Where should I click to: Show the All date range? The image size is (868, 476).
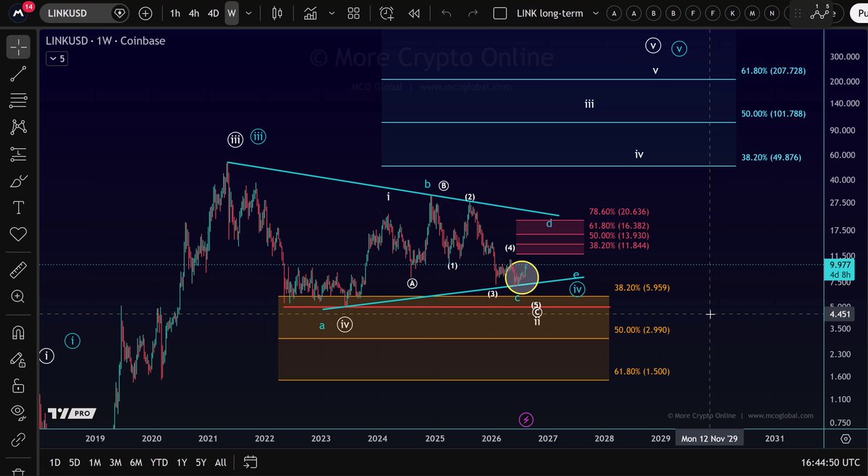(x=220, y=462)
